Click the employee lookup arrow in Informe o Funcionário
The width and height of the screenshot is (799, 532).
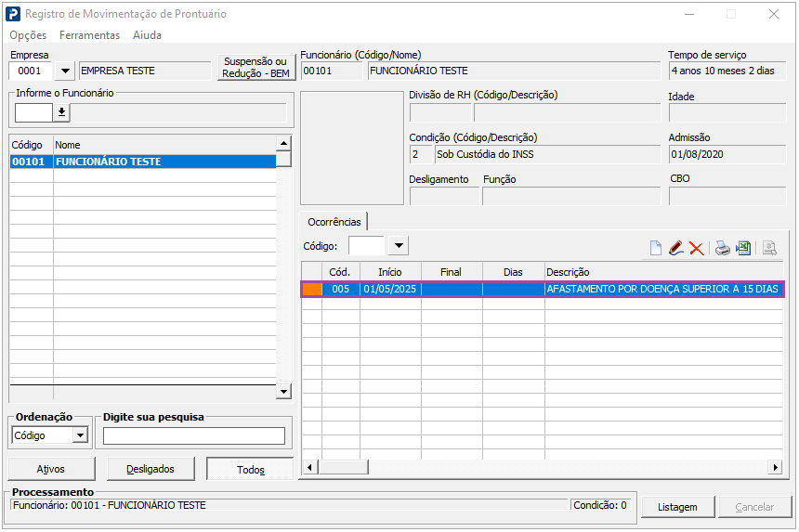pyautogui.click(x=61, y=112)
